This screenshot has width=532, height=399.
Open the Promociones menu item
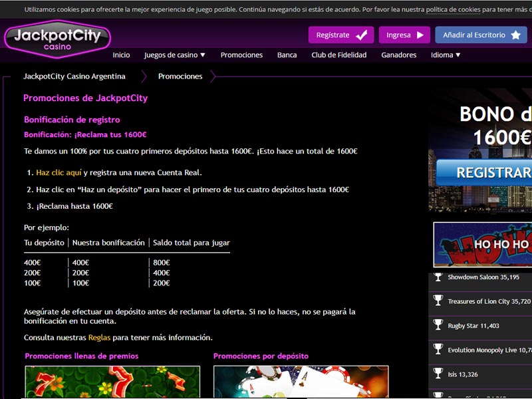click(x=241, y=55)
